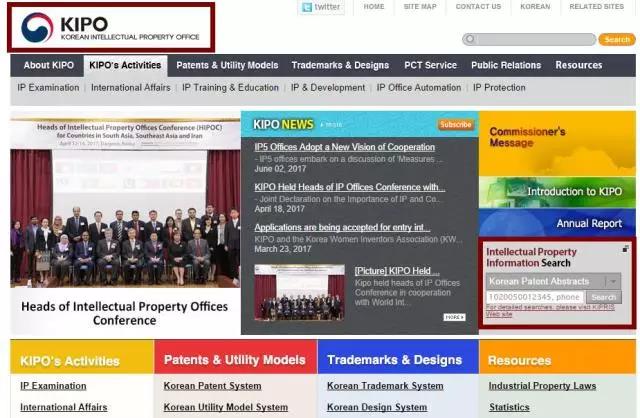Click the orange Subscribe button in KIPO News
The image size is (640, 418).
(456, 125)
